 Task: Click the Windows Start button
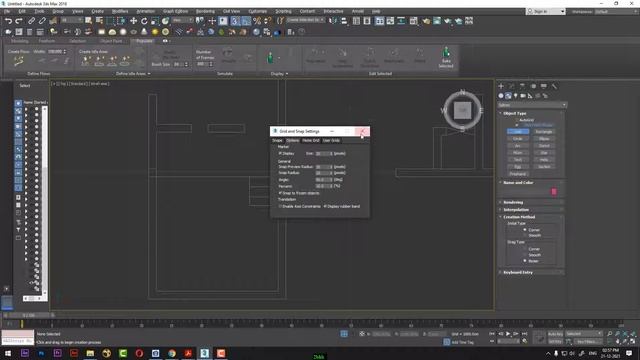coord(8,353)
